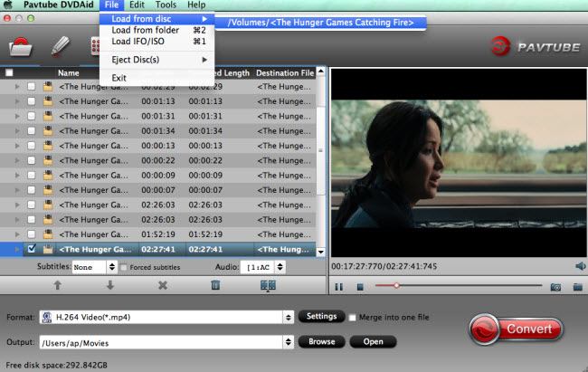Toggle the select-all header checkbox

point(9,72)
